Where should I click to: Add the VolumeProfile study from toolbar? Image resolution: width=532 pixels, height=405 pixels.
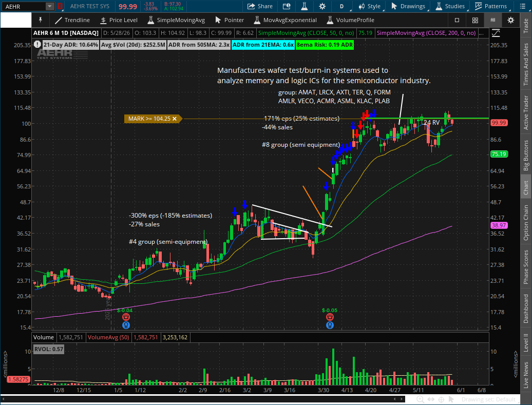coord(351,20)
